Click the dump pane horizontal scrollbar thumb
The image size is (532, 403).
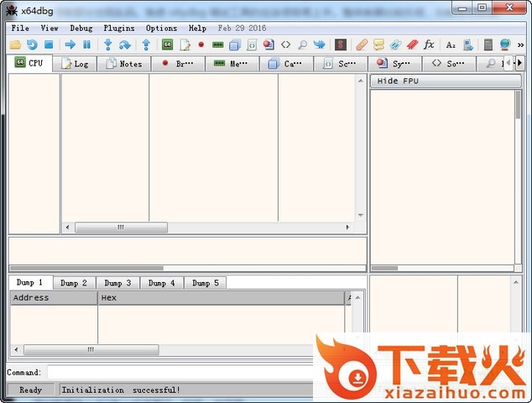tap(91, 349)
